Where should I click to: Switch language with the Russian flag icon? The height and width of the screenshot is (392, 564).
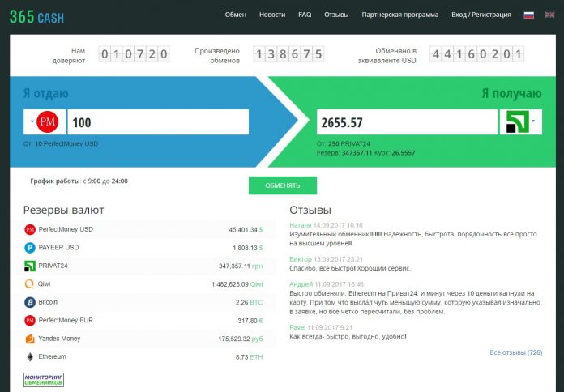[x=529, y=15]
